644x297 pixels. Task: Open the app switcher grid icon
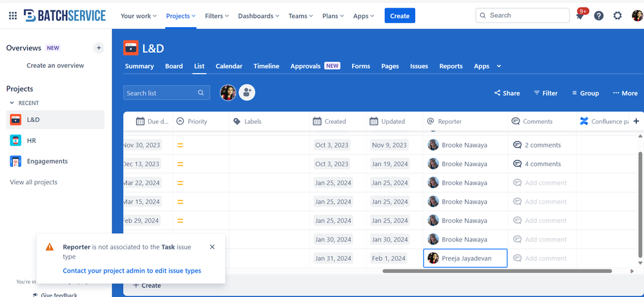[x=13, y=16]
